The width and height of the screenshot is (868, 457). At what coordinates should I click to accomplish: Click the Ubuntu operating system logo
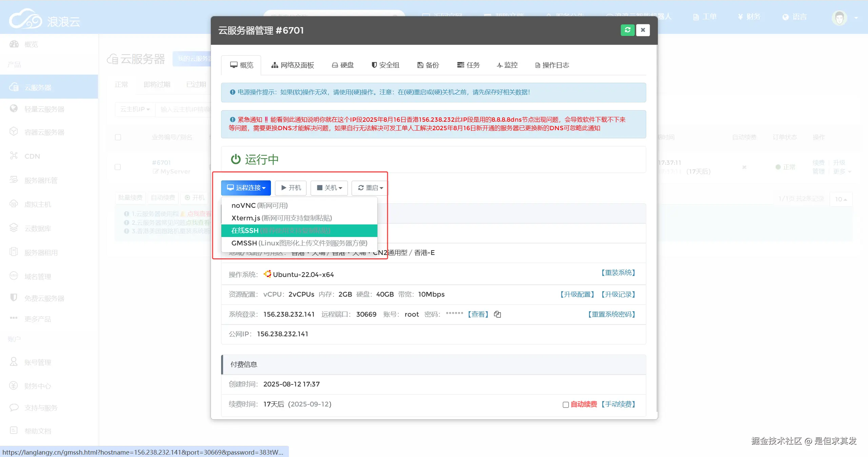point(268,274)
